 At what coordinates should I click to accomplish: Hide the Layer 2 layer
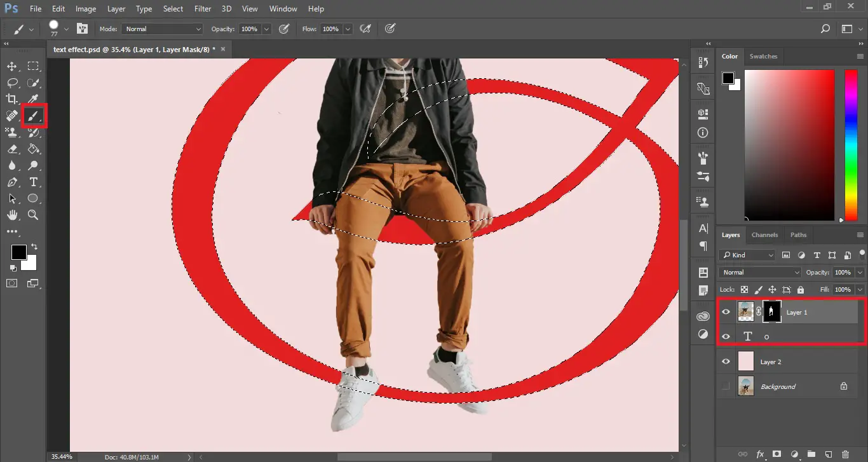click(x=725, y=361)
